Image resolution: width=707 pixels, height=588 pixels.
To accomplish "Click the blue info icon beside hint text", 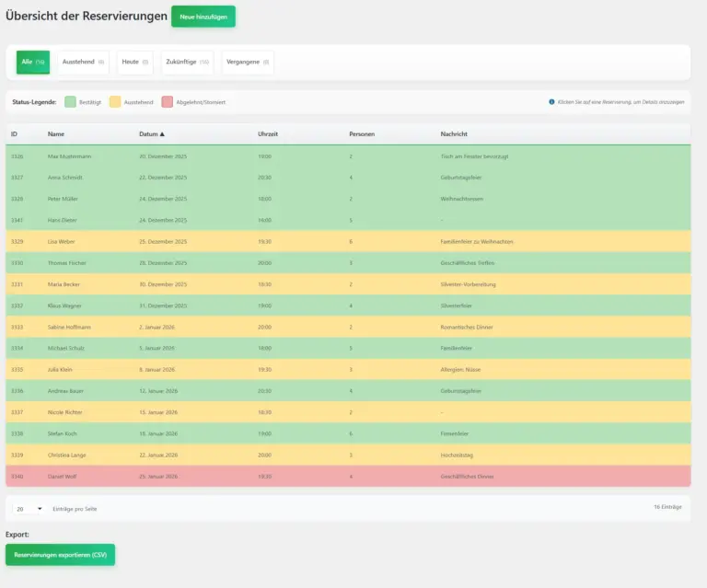I will [551, 102].
